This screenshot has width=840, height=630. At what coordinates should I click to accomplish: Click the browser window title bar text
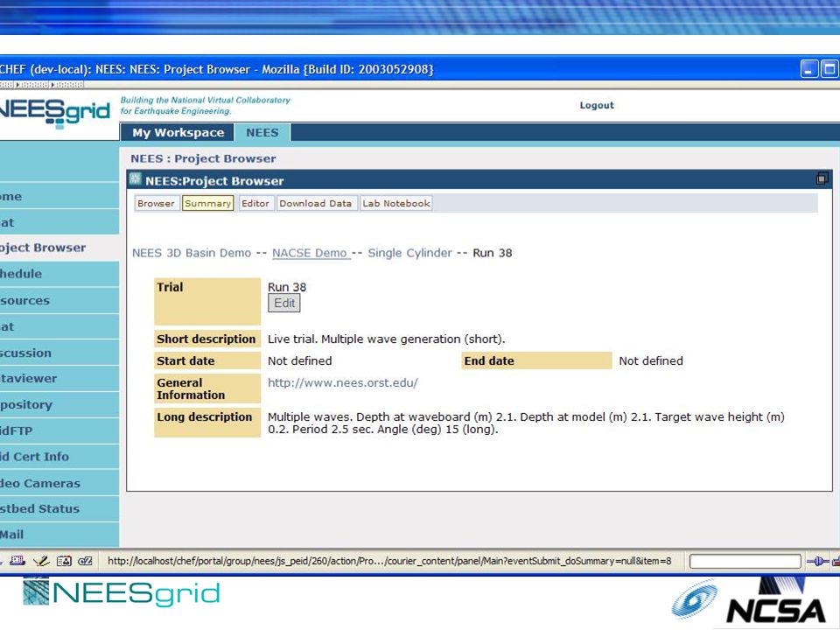(x=216, y=69)
